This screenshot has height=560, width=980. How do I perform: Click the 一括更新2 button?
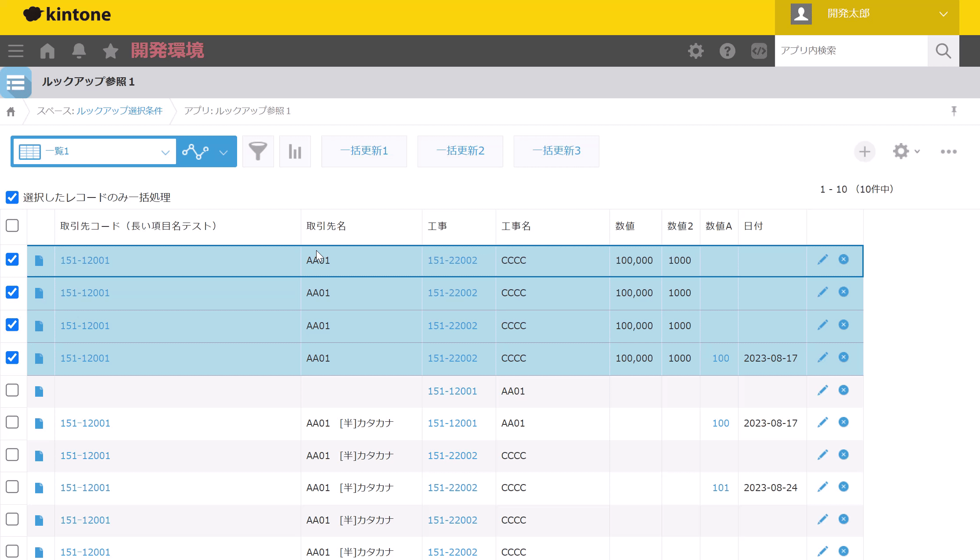coord(460,151)
